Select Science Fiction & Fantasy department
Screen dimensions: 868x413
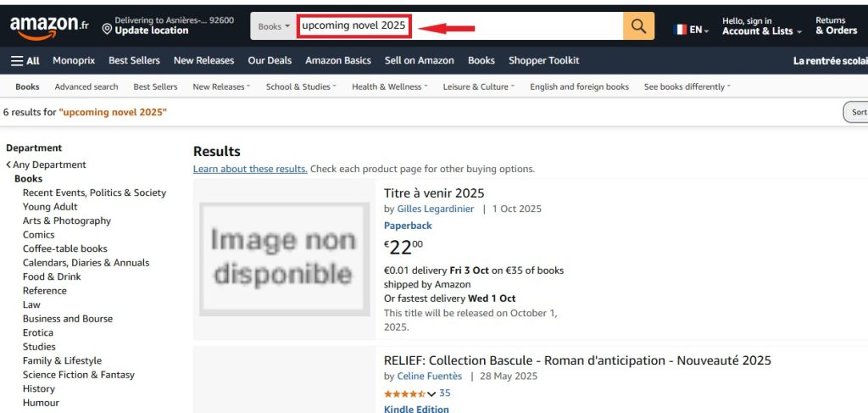[x=79, y=375]
